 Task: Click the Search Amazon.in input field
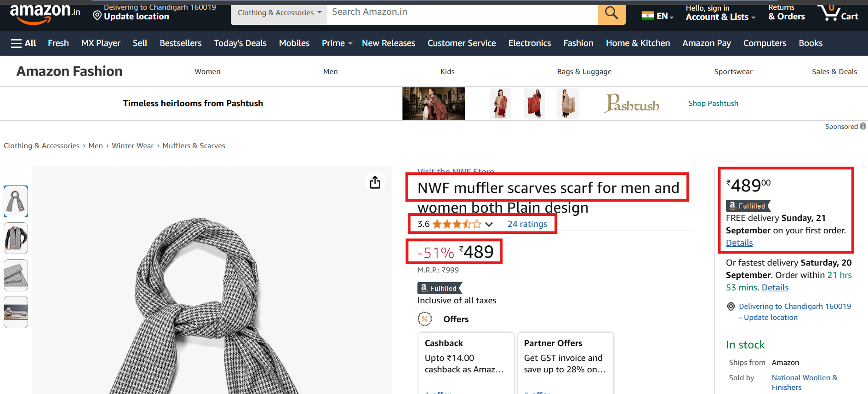coord(462,13)
